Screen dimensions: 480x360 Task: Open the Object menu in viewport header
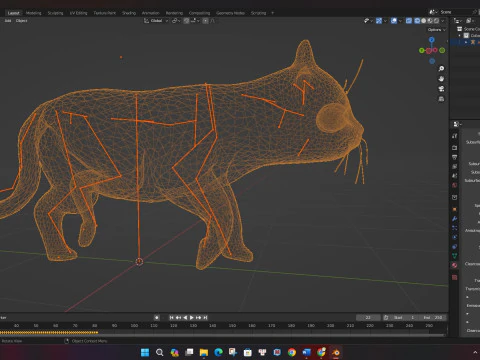click(21, 21)
